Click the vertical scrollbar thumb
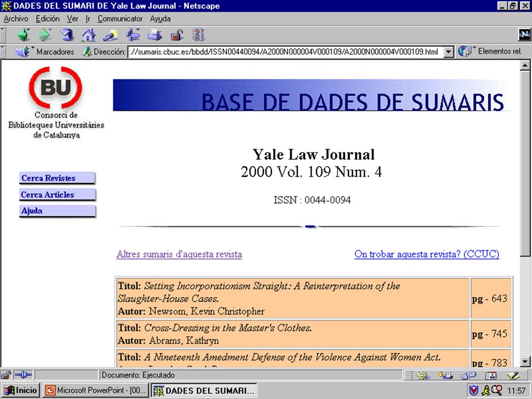 pyautogui.click(x=525, y=163)
